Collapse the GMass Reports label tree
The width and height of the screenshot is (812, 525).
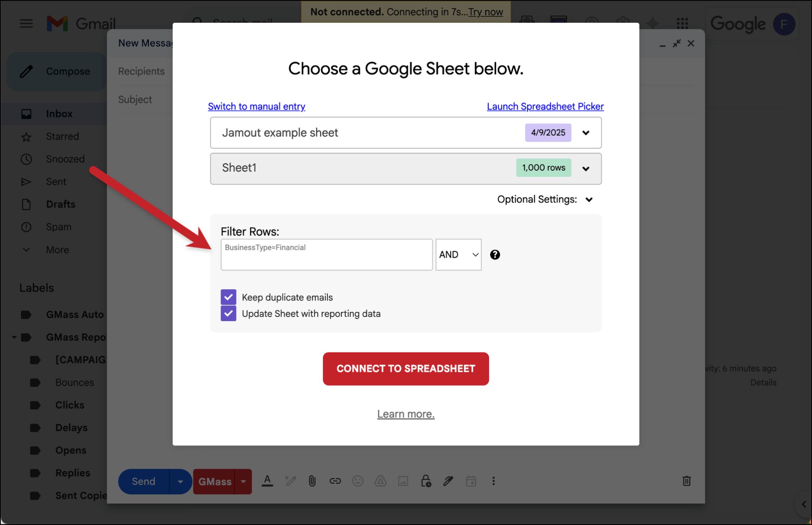click(x=14, y=337)
